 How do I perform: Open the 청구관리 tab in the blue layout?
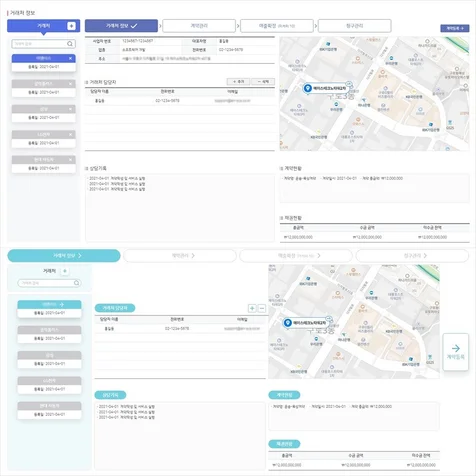[355, 26]
